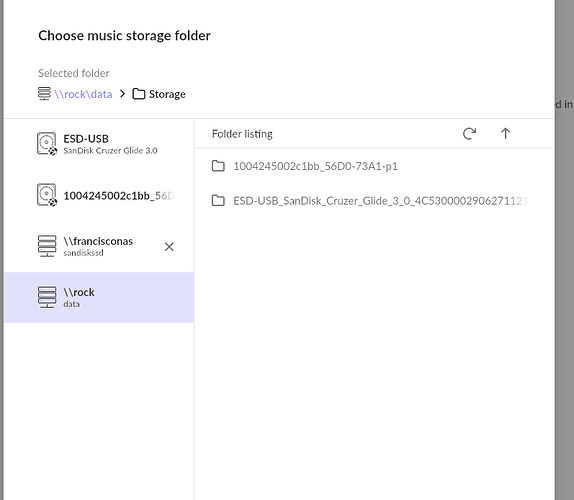Select the \\franciscoonas sandiskssd location
The image size is (574, 500).
tap(99, 246)
